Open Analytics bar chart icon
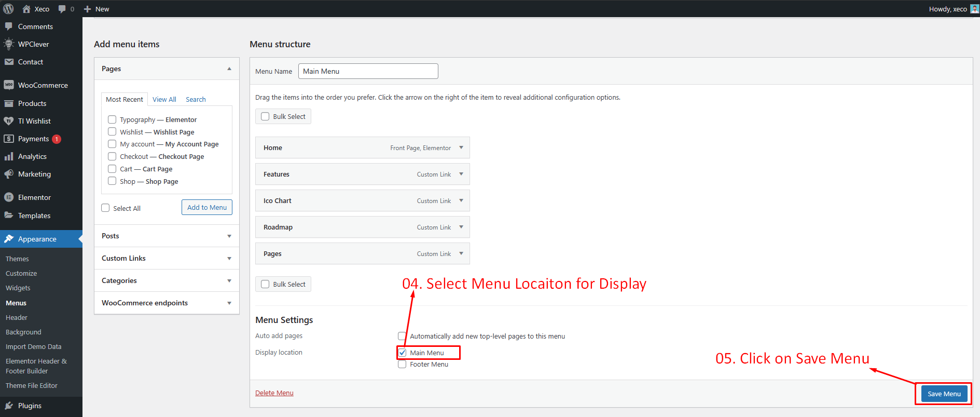 point(9,156)
